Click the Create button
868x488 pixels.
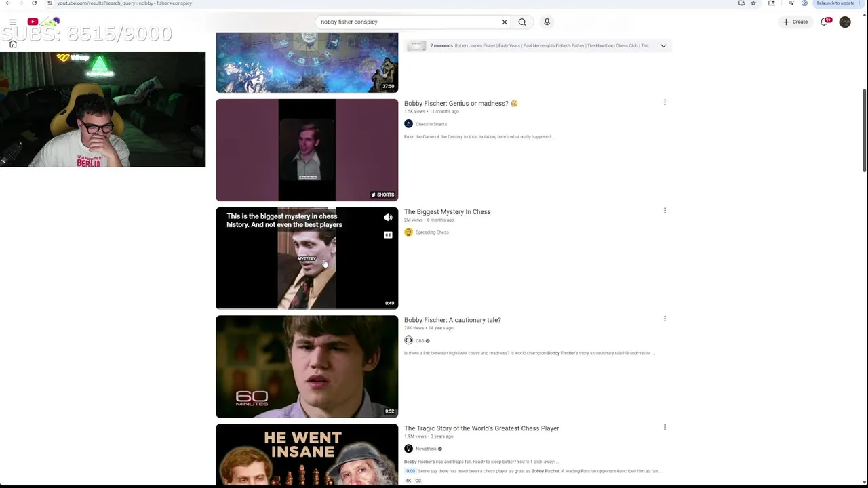[x=795, y=22]
